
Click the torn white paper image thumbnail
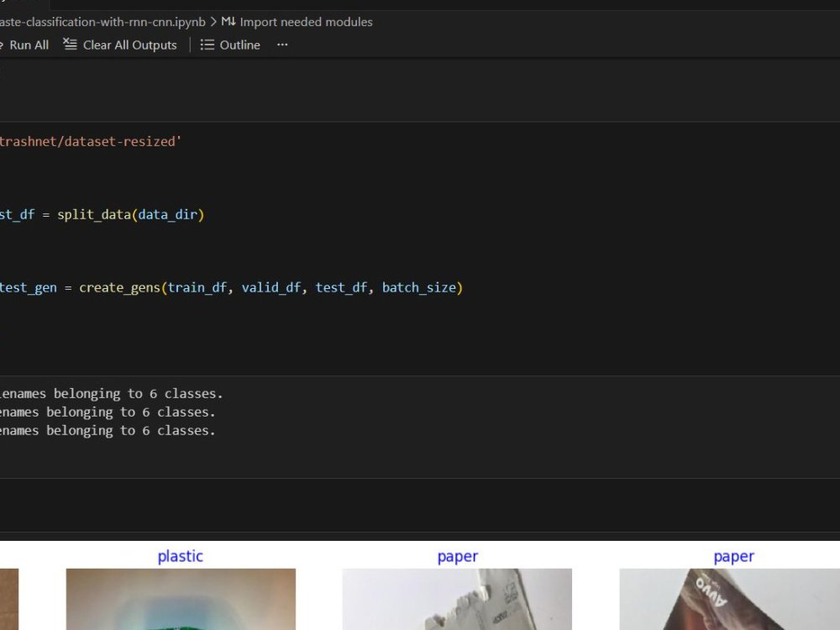point(457,599)
